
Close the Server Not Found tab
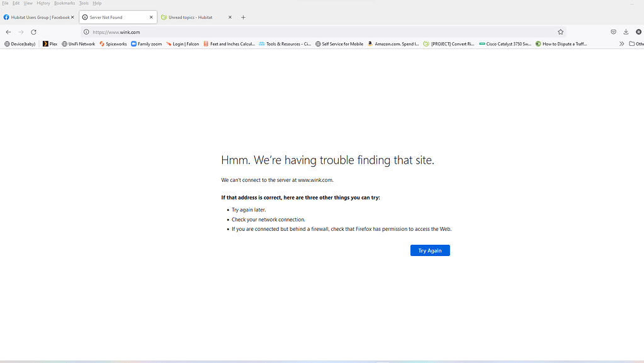click(151, 17)
